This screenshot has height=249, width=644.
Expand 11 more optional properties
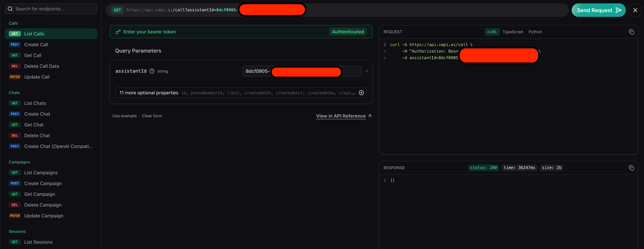[x=241, y=93]
